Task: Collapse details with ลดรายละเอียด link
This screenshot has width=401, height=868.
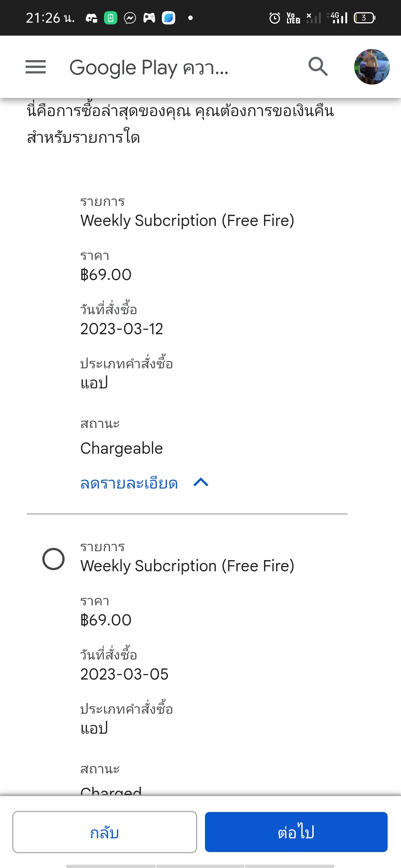Action: (129, 483)
